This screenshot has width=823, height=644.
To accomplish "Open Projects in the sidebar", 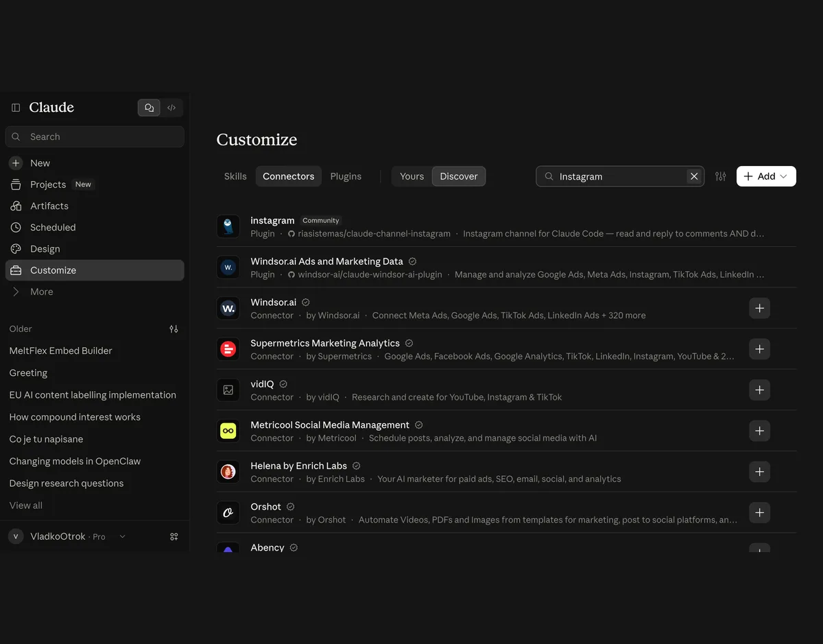I will pos(95,184).
